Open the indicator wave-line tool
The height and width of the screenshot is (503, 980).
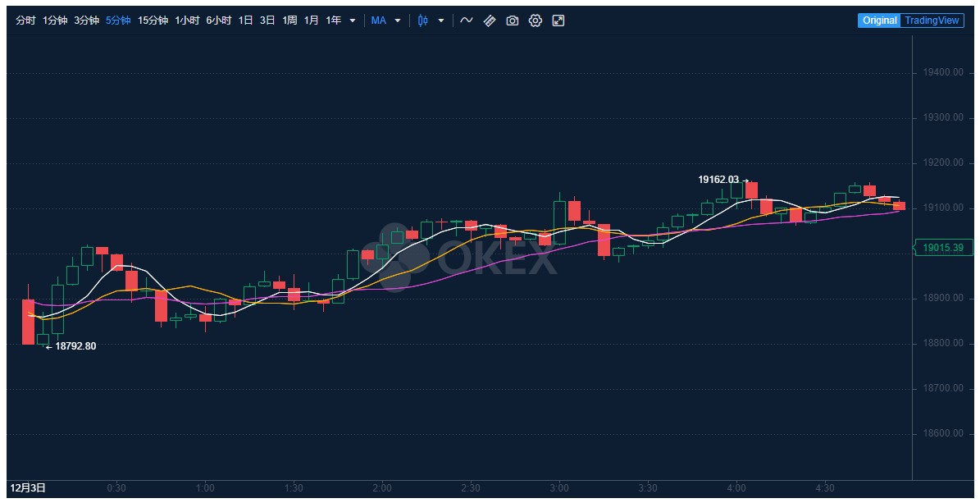pyautogui.click(x=467, y=21)
